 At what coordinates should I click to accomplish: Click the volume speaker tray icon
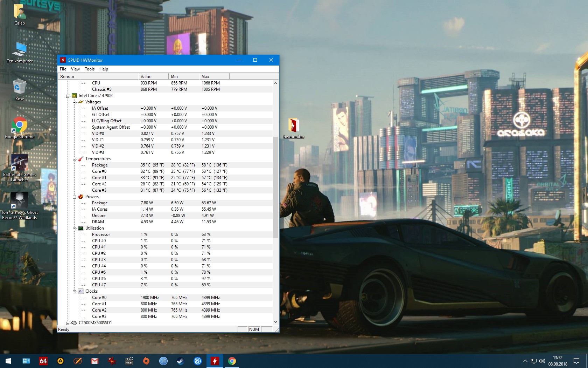542,361
